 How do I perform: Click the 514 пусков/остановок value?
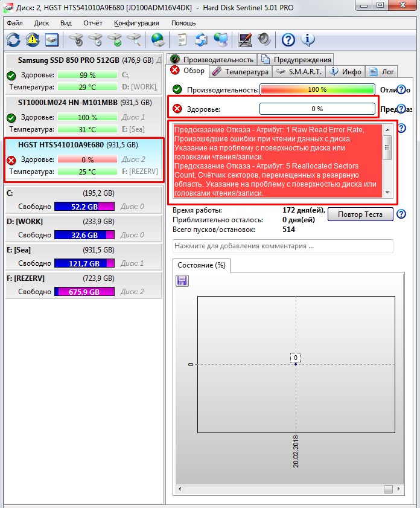(x=288, y=230)
